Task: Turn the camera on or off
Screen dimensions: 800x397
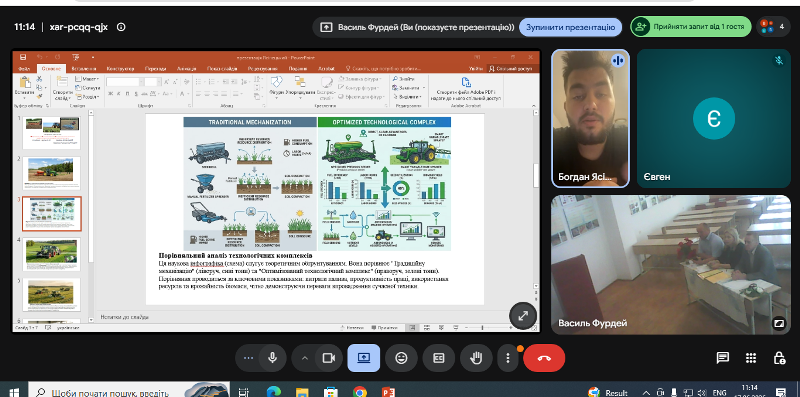Action: click(x=329, y=358)
